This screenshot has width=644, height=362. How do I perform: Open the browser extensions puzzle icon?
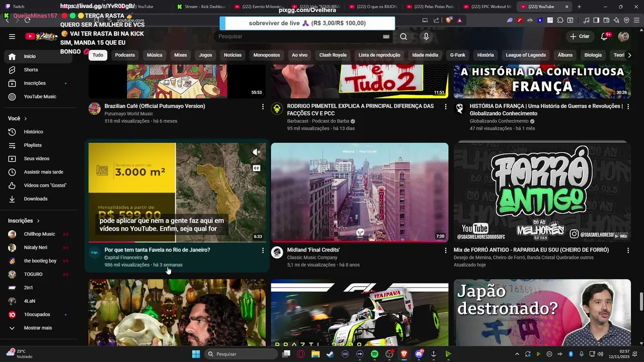pyautogui.click(x=560, y=20)
